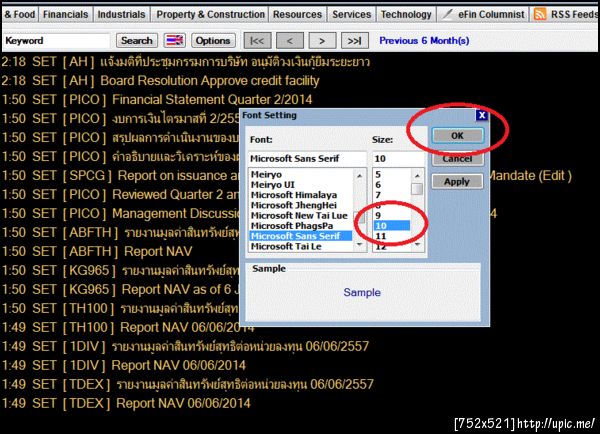Screen dimensions: 600x434
Task: Open 1DIV Report NAV 06/06/2014 news
Action: [x=123, y=365]
